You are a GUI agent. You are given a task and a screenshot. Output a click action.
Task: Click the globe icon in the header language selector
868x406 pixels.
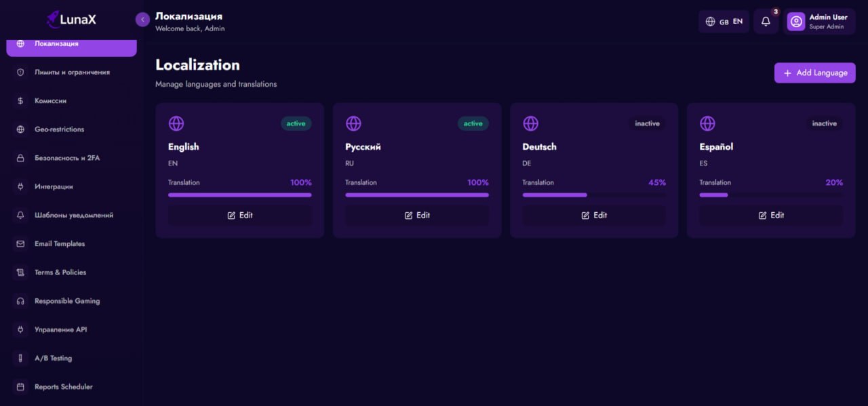(x=710, y=22)
